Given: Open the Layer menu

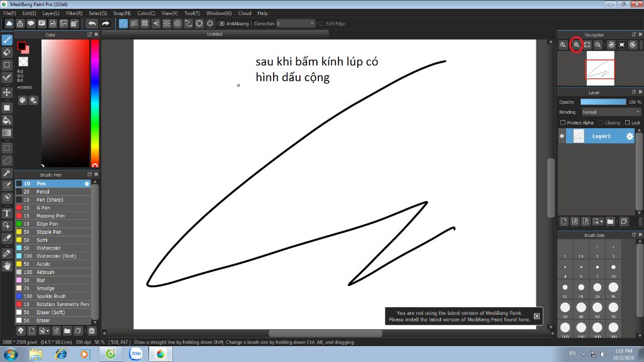Looking at the screenshot, I should 51,13.
